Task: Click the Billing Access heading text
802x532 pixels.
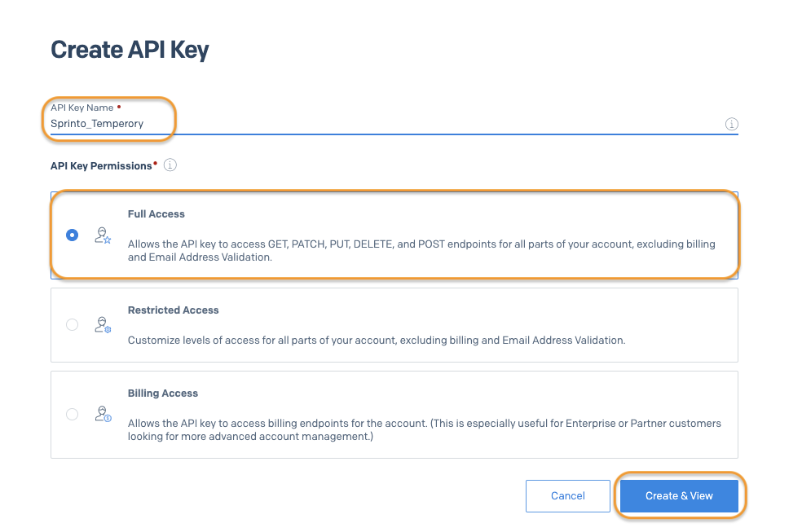Action: click(163, 394)
